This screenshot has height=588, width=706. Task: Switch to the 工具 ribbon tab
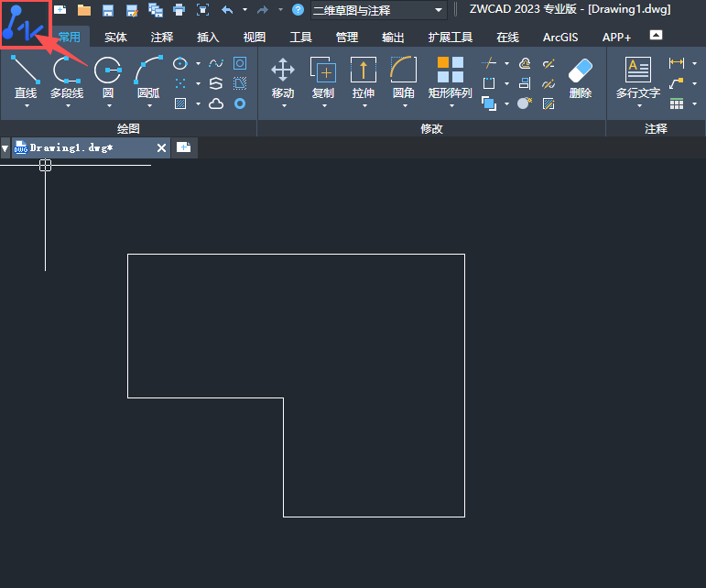point(300,37)
